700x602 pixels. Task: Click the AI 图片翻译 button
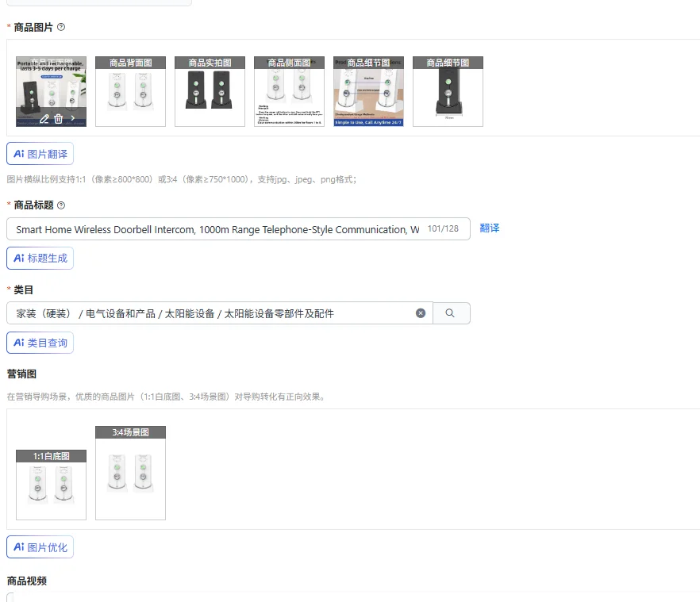pos(40,154)
